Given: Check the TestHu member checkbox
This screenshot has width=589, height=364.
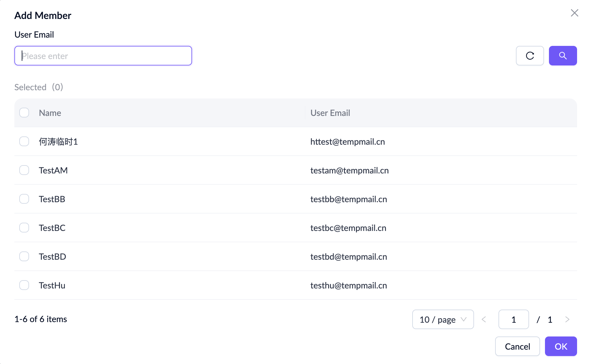Looking at the screenshot, I should pyautogui.click(x=24, y=285).
